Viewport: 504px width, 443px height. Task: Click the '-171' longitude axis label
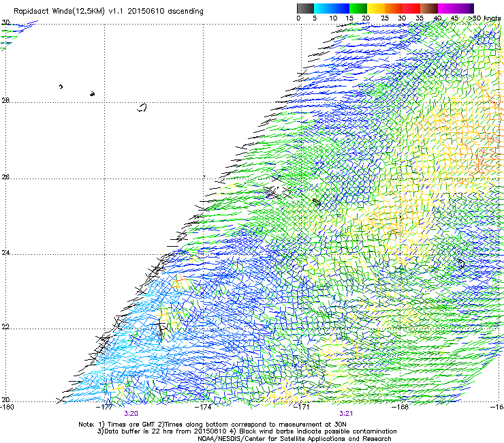(x=301, y=407)
